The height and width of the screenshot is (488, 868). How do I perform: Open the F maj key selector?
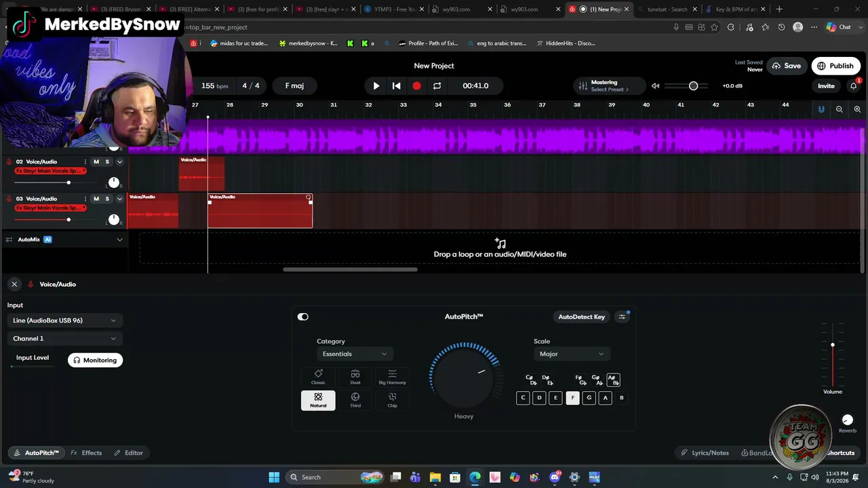(x=294, y=86)
